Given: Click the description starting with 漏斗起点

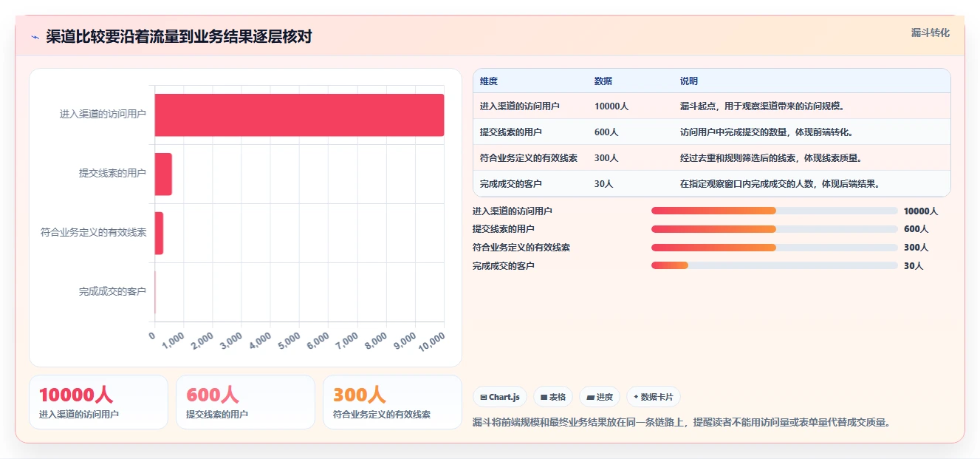Looking at the screenshot, I should click(x=762, y=106).
